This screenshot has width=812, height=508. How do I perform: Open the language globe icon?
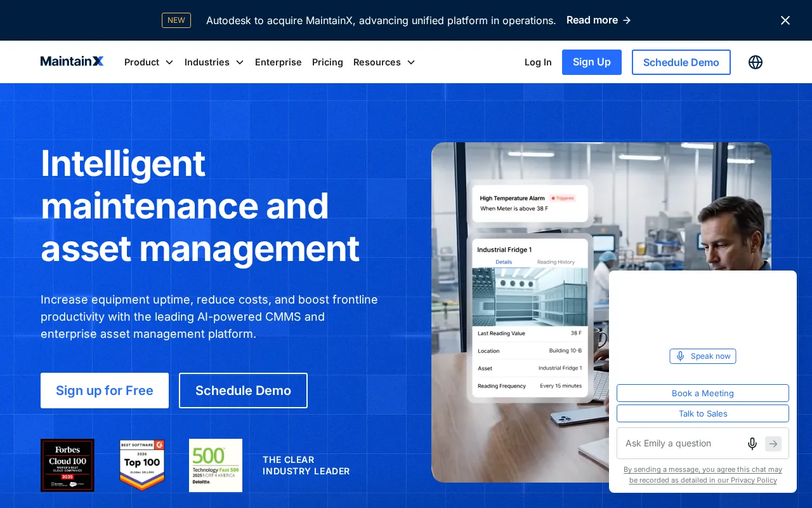pos(756,62)
